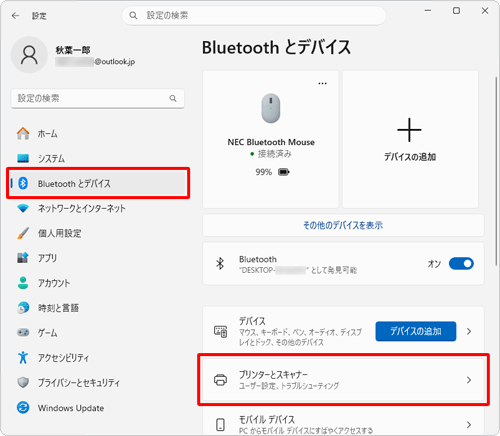
Task: Open the システム monitor icon
Action: pos(23,158)
